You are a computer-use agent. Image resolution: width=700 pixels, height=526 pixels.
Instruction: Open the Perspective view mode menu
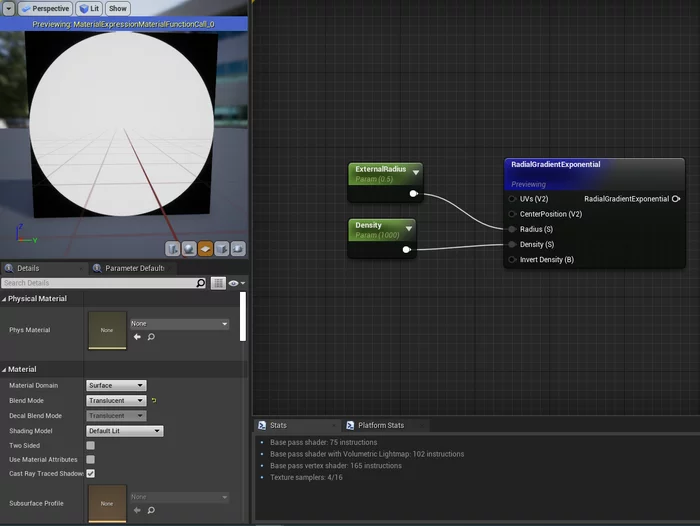click(45, 8)
